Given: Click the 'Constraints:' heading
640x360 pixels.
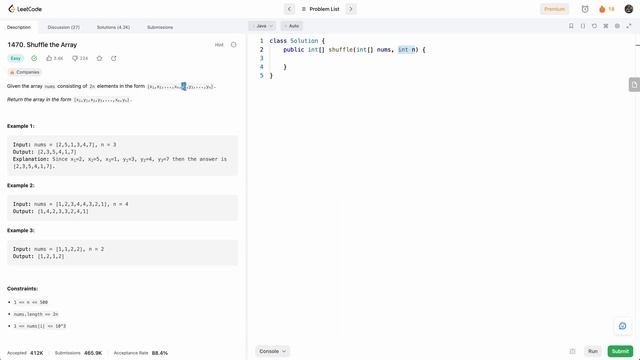Looking at the screenshot, I should tap(22, 289).
